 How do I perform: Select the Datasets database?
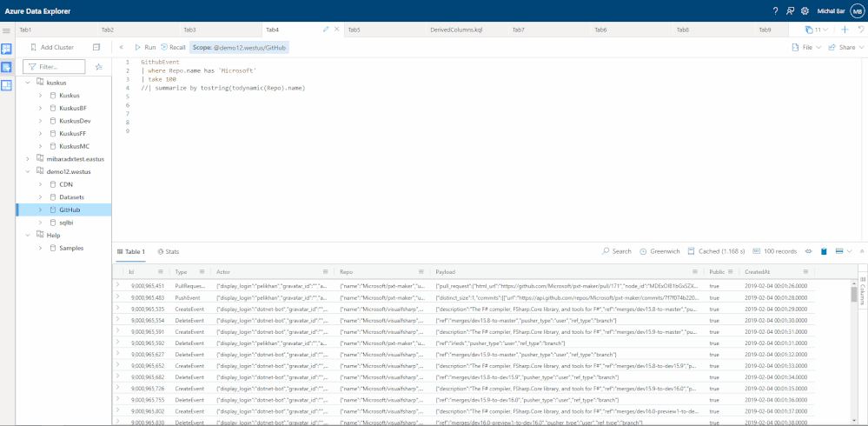click(71, 197)
